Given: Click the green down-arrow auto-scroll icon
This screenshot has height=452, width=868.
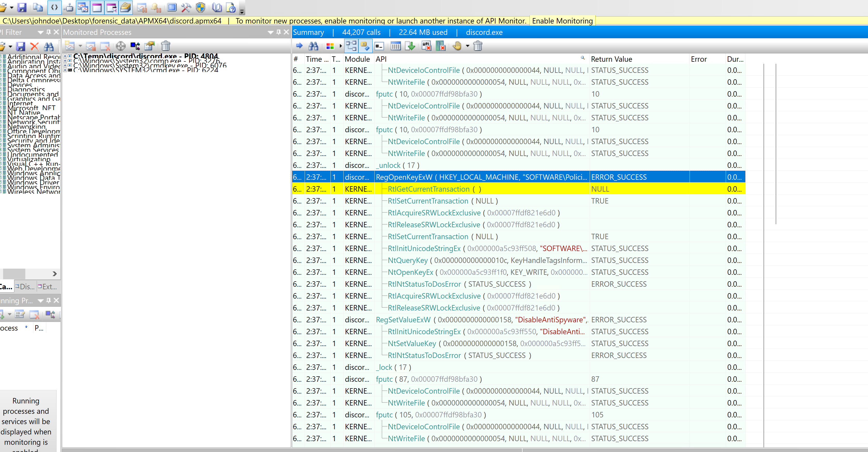Looking at the screenshot, I should pyautogui.click(x=410, y=46).
